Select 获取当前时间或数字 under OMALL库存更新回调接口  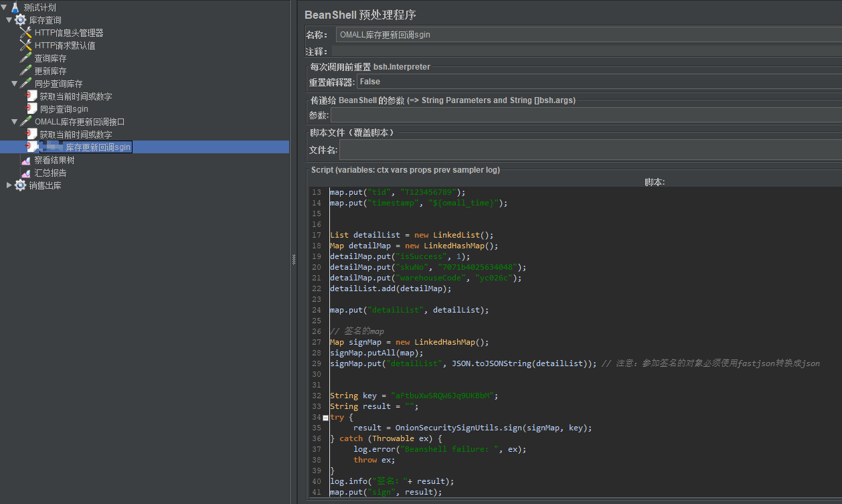[76, 135]
